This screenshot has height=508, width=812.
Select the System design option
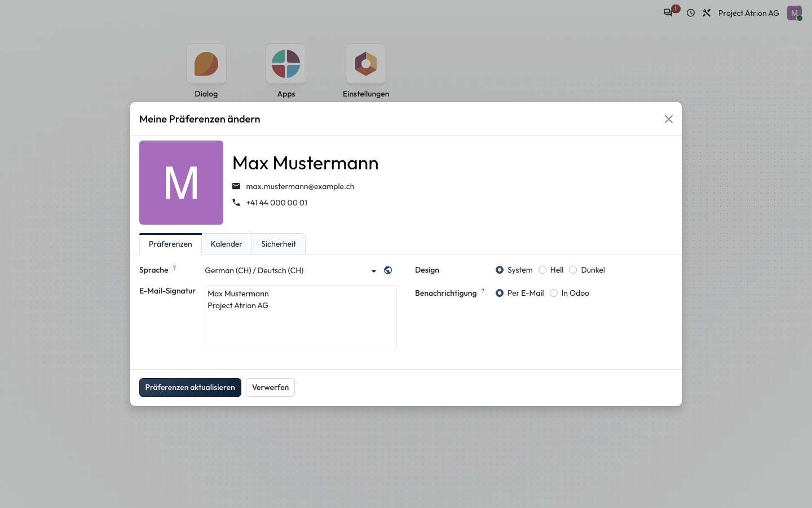pyautogui.click(x=500, y=270)
